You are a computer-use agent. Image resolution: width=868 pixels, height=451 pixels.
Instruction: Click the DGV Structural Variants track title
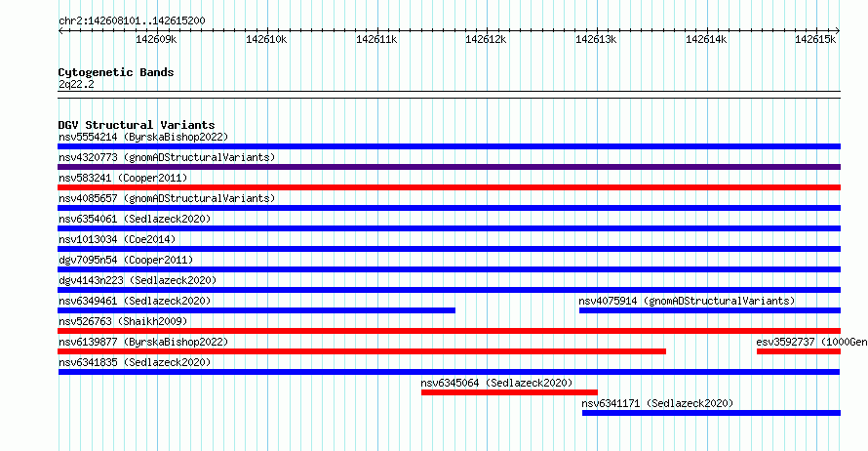pos(137,125)
